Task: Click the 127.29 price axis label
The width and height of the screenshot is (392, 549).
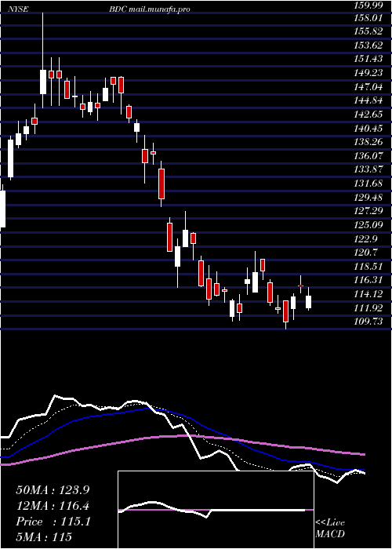Action: [x=367, y=211]
